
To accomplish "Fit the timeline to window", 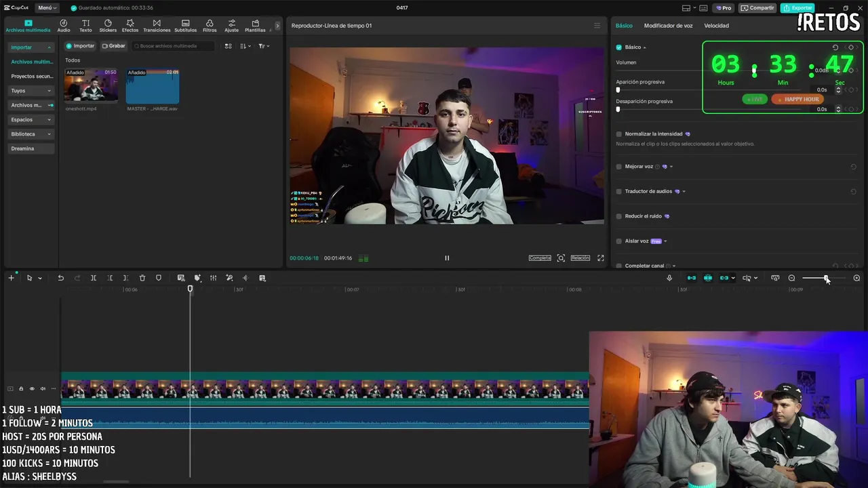I will pos(775,278).
